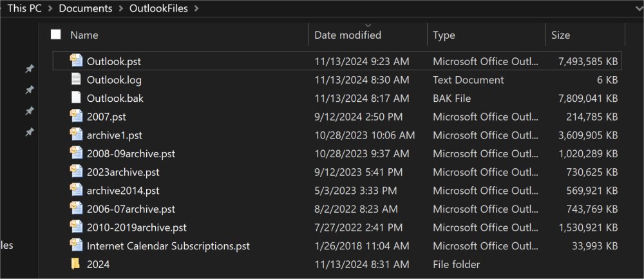Click the 1,530,921 KB size value
The image size is (644, 279).
[588, 227]
